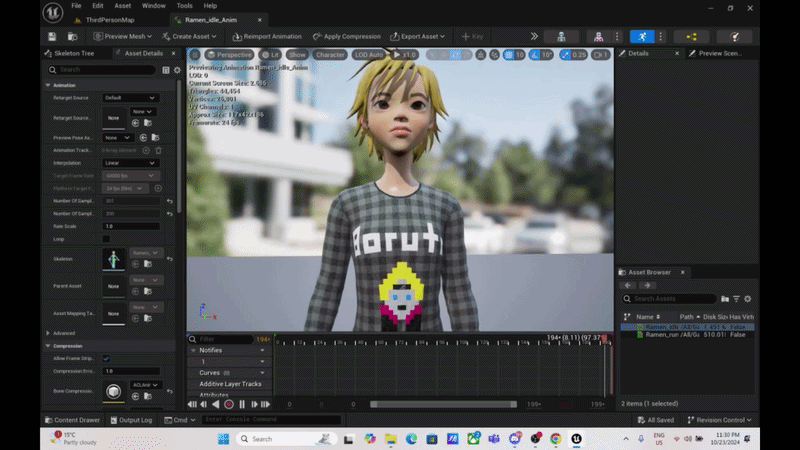Click the Browse in Content Browser toolbar icon
Viewport: 800px width, 450px height.
tap(72, 37)
